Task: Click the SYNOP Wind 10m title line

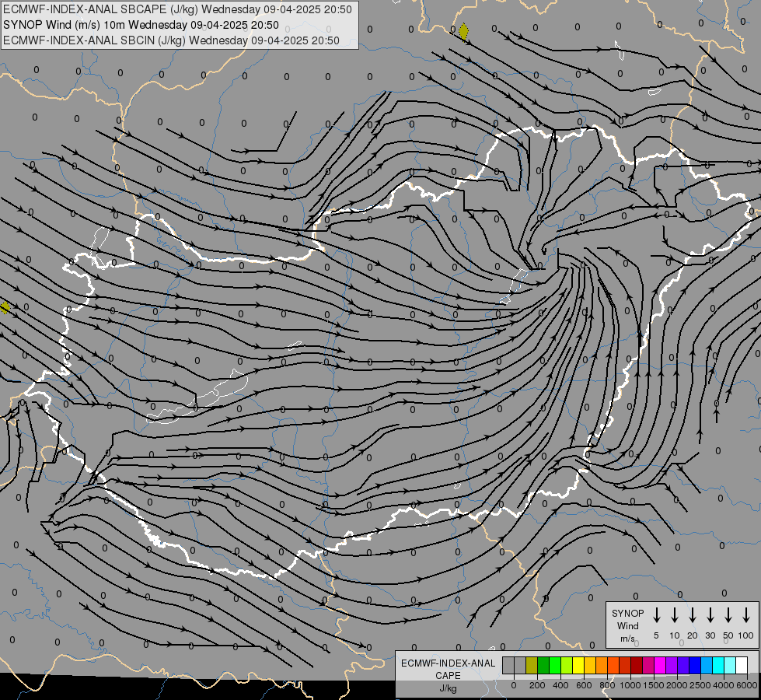Action: tap(141, 25)
